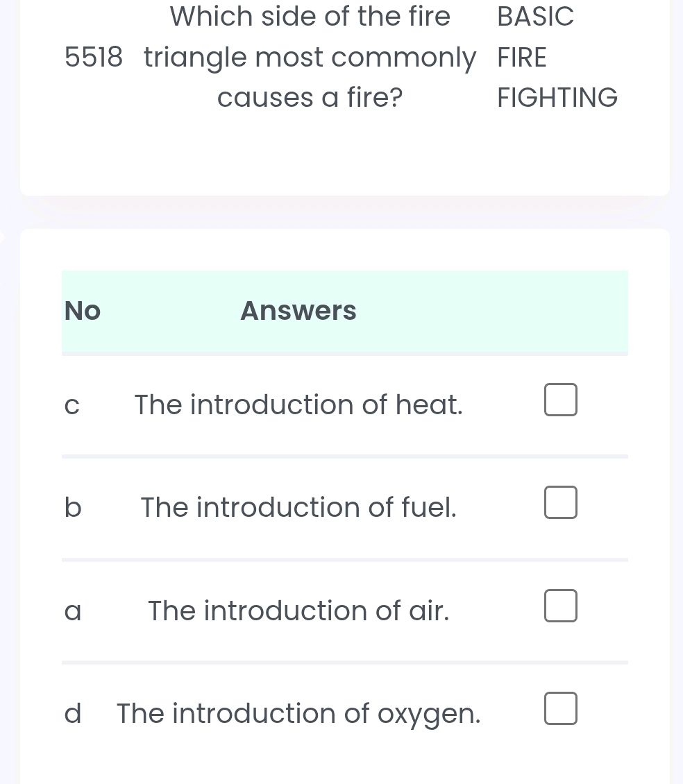The width and height of the screenshot is (683, 784).
Task: Click the "Answers" column header
Action: tap(298, 310)
